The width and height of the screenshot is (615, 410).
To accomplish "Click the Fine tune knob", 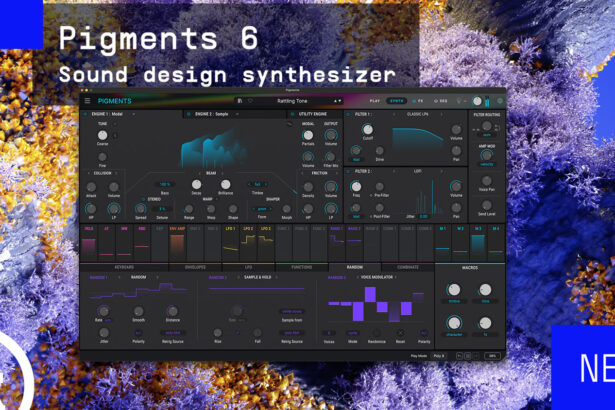I will [x=102, y=157].
